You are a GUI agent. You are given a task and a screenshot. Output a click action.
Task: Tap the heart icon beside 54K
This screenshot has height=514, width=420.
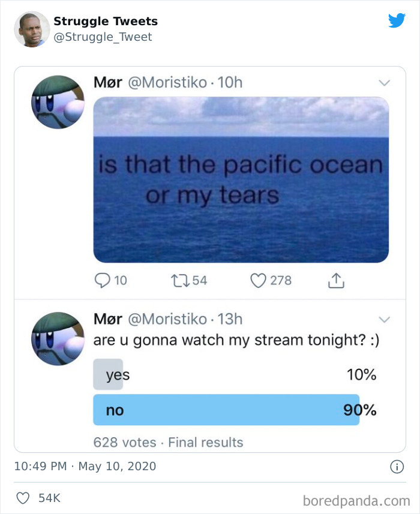tap(24, 498)
